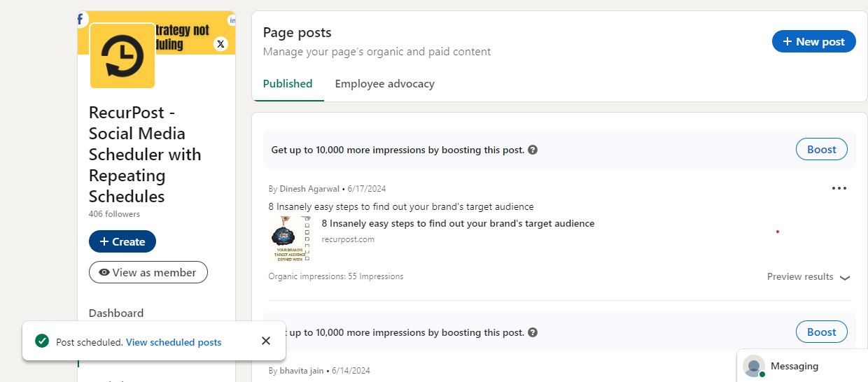Open View scheduled posts link

(174, 342)
